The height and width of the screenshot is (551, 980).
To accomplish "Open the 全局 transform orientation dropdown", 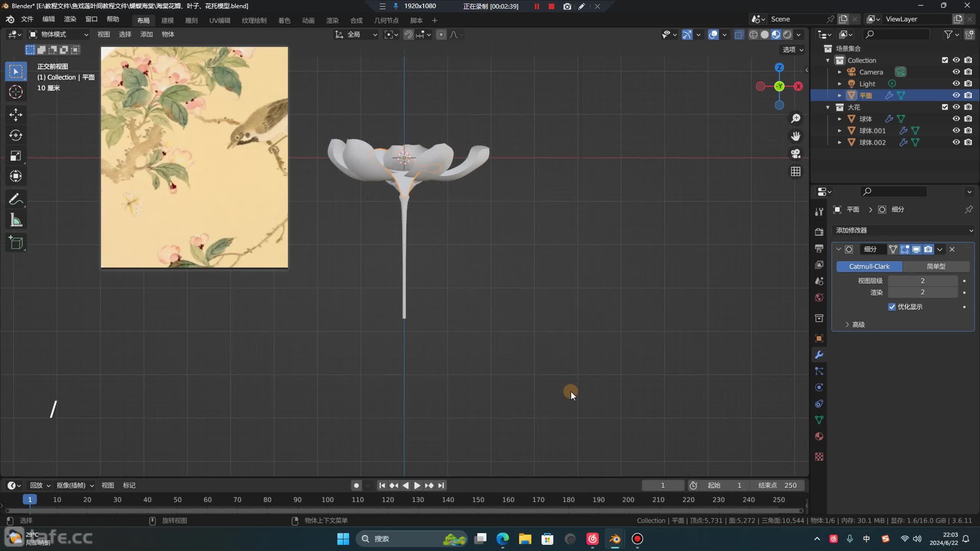I will click(356, 34).
